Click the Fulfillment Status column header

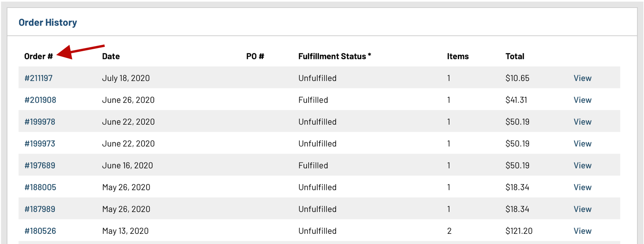[x=335, y=56]
